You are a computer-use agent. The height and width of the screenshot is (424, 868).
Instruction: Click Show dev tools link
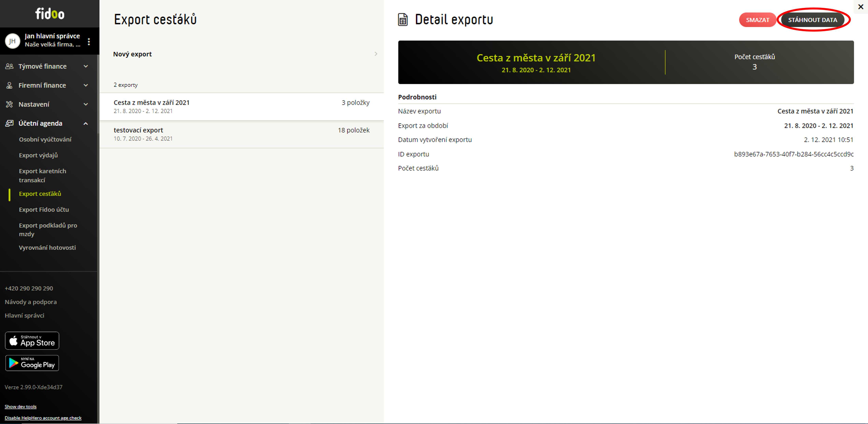coord(21,406)
